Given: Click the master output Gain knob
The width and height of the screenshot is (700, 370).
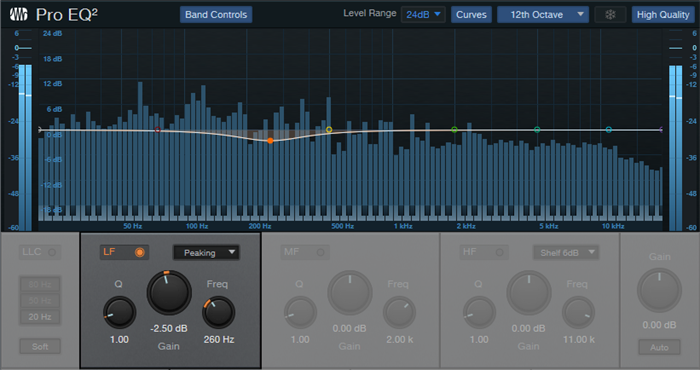Looking at the screenshot, I should [659, 290].
